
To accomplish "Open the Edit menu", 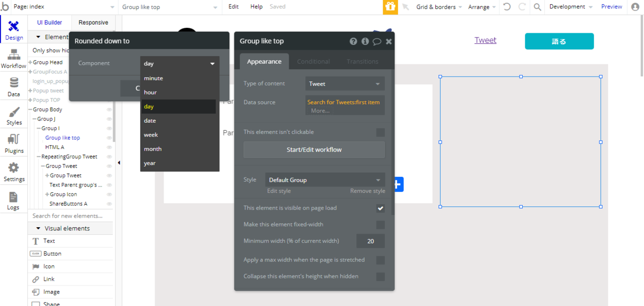I will tap(233, 7).
